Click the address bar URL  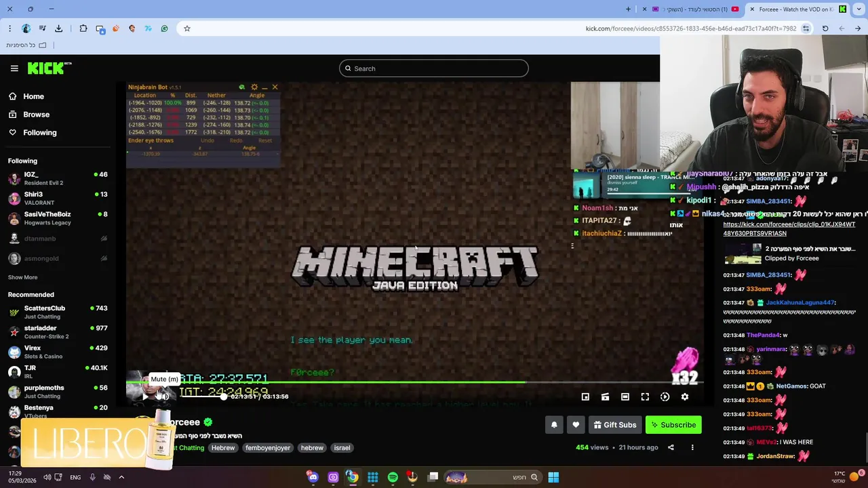point(690,28)
